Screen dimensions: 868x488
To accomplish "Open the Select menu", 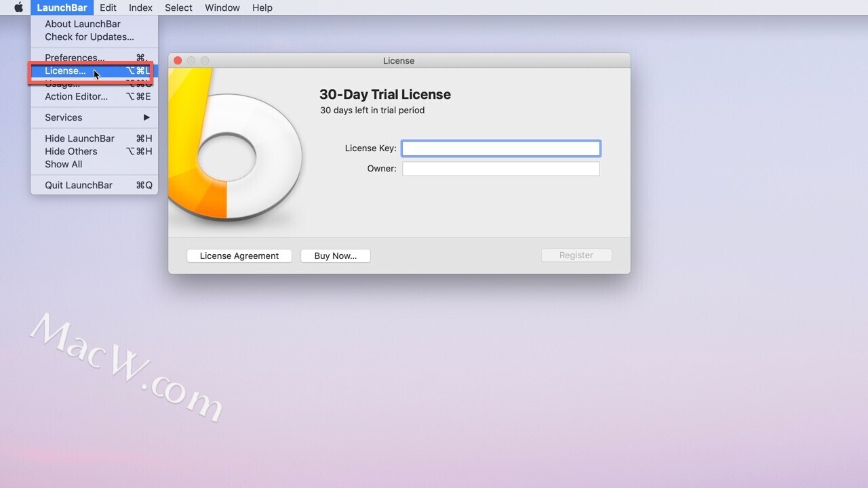I will pyautogui.click(x=178, y=7).
